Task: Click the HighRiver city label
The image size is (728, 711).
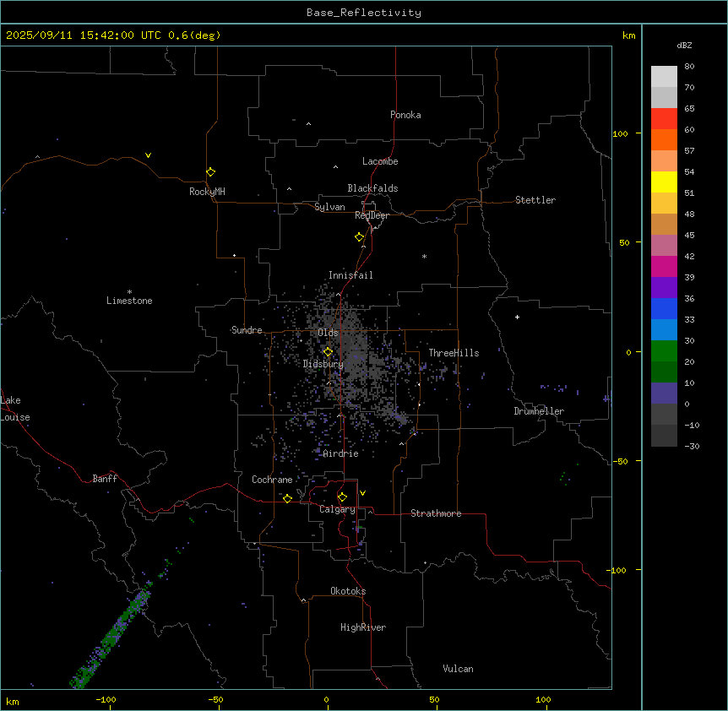Action: tap(363, 627)
